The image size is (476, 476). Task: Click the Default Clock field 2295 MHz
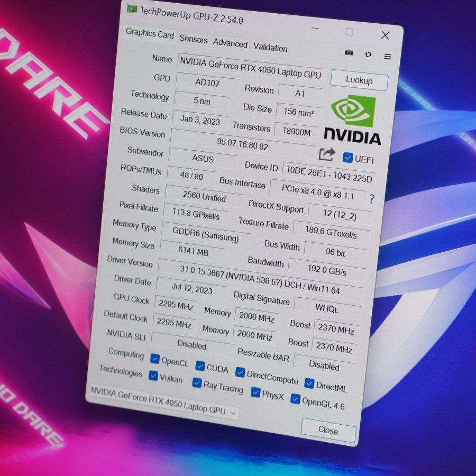(x=174, y=323)
